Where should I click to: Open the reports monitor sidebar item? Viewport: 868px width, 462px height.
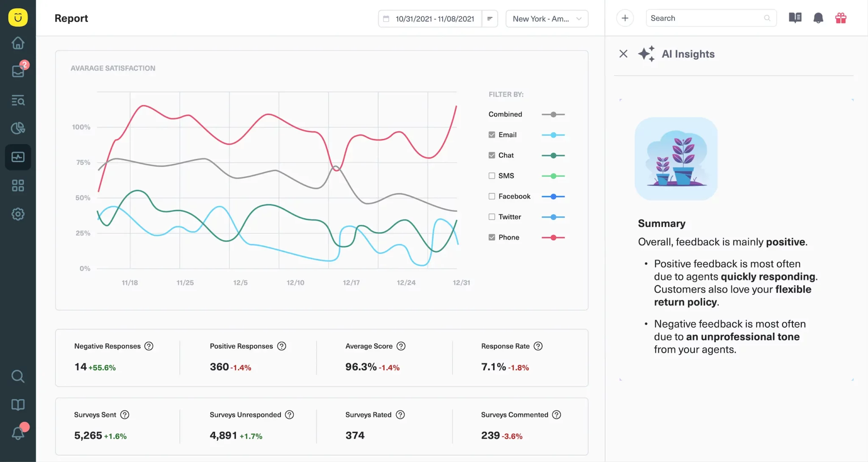point(18,157)
